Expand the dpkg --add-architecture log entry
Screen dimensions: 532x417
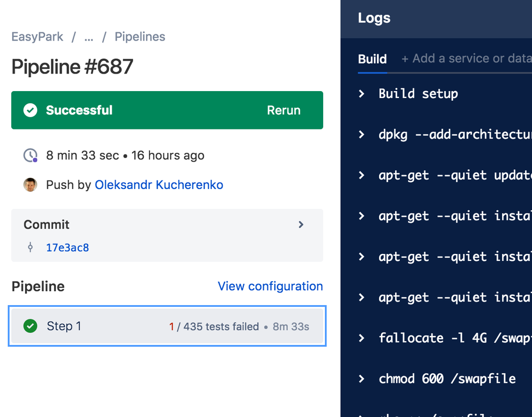point(362,134)
